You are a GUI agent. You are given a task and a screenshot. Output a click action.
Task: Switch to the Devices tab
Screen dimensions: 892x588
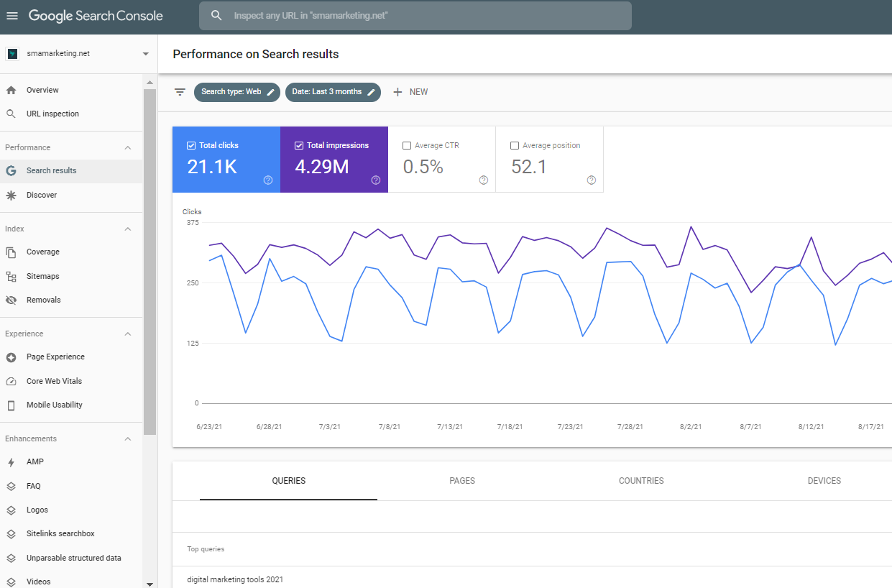pos(824,481)
